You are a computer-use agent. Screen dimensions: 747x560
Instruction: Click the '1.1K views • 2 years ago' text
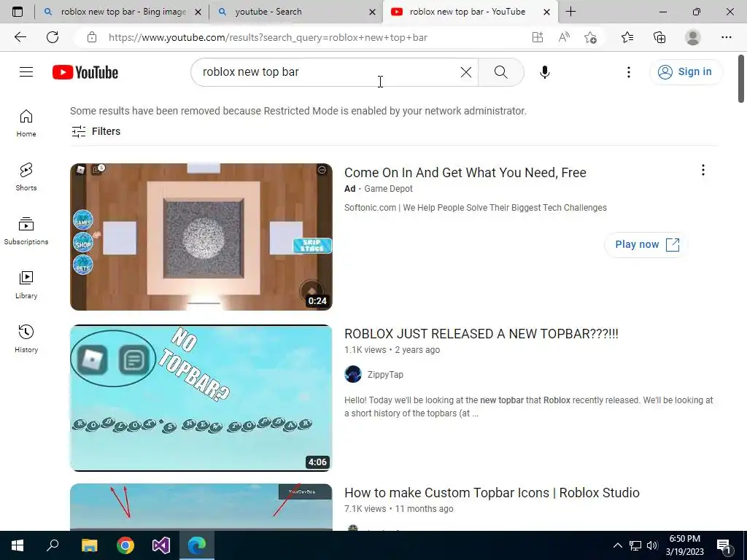[392, 349]
